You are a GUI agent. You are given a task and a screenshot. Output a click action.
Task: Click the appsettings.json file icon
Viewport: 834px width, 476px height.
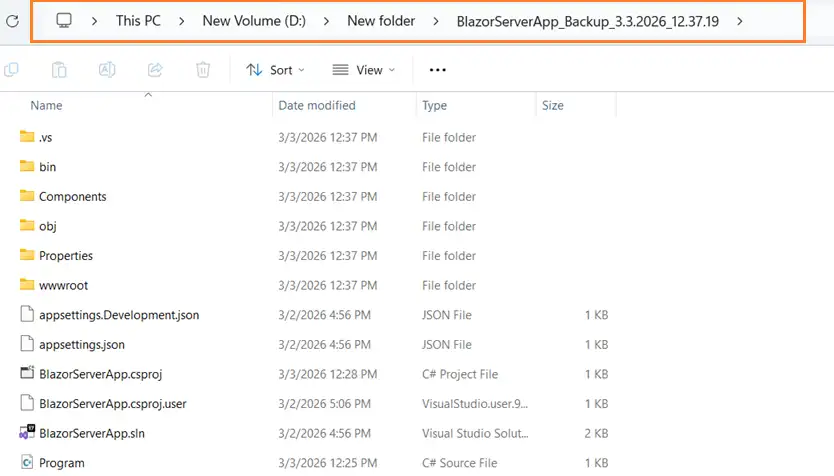pyautogui.click(x=27, y=344)
